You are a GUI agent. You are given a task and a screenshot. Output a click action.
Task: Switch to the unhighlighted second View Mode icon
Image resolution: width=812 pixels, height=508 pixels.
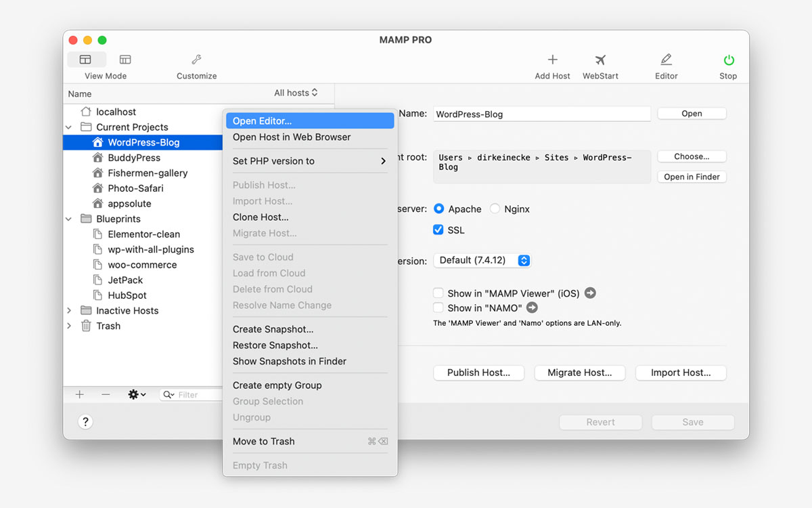(125, 60)
